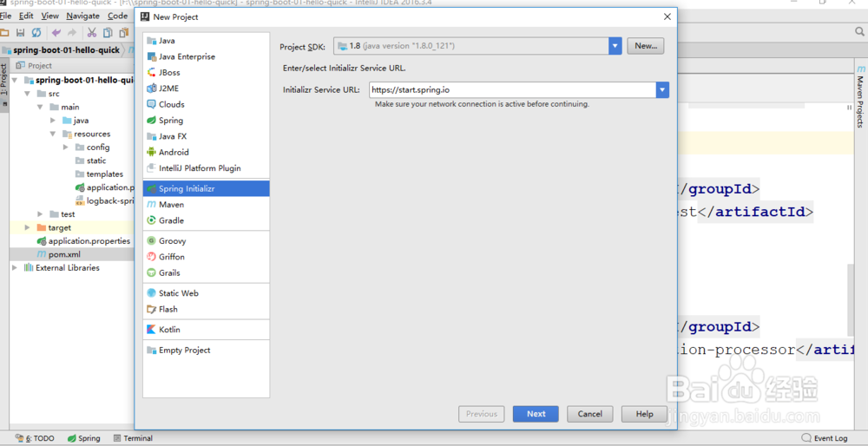The width and height of the screenshot is (868, 446).
Task: Expand the java folder node
Action: point(53,120)
